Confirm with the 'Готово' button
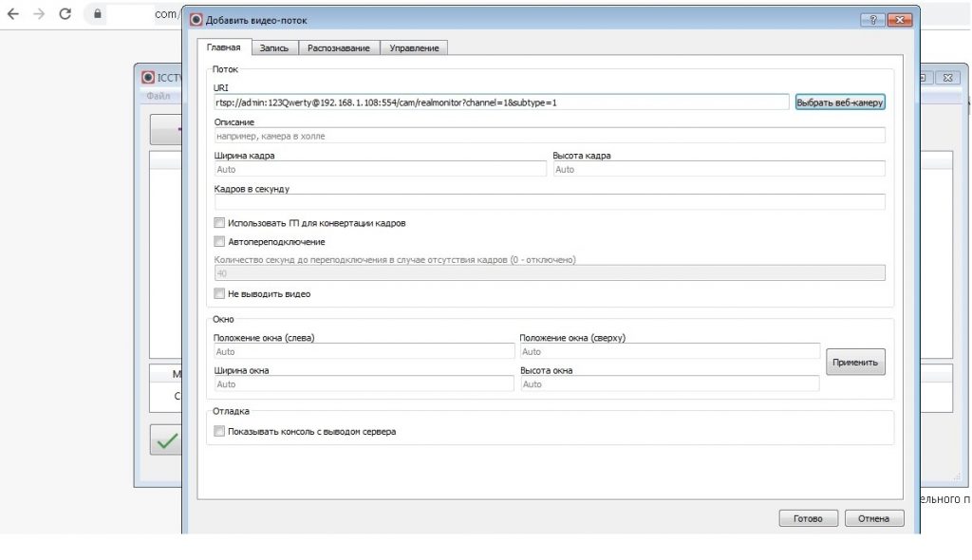Screen dimensions: 972x560 tap(808, 518)
